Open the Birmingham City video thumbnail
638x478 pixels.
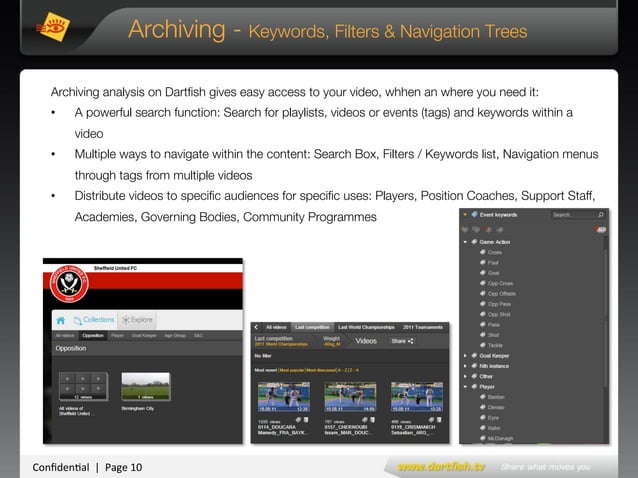(x=146, y=386)
